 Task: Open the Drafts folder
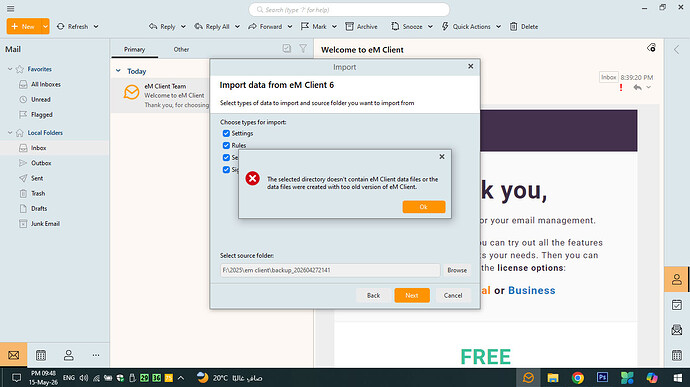(39, 208)
